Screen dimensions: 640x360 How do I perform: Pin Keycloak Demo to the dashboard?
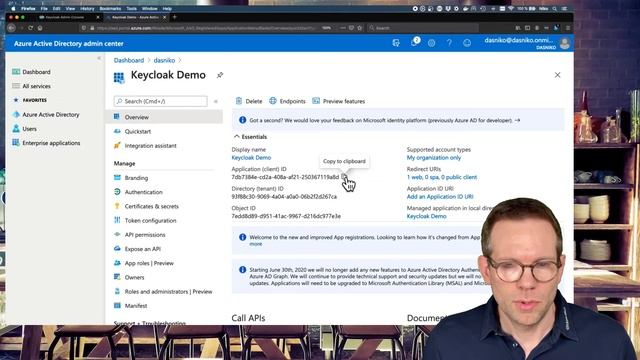pos(220,75)
